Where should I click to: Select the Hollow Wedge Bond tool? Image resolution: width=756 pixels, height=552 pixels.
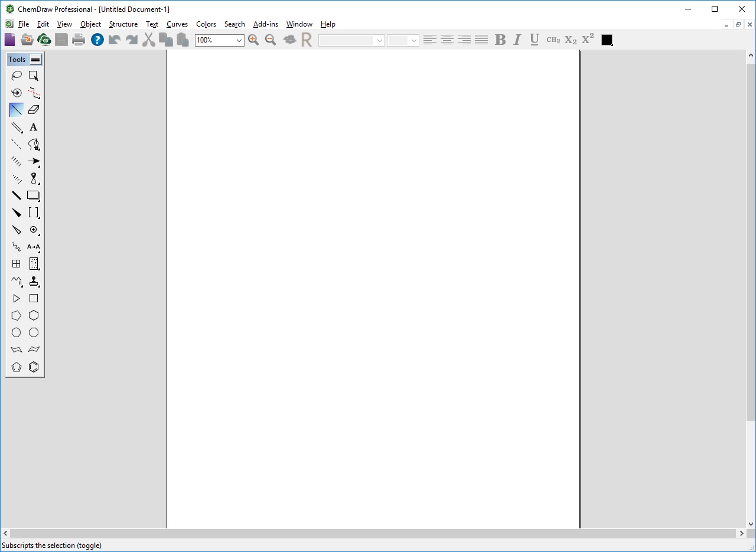click(x=17, y=230)
